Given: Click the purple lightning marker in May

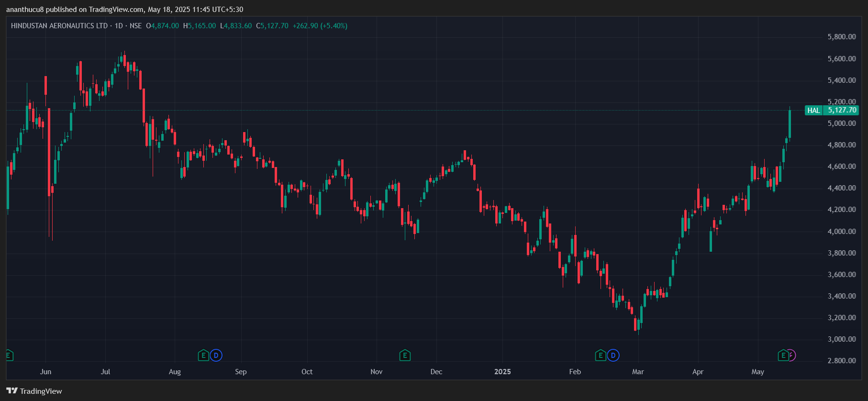Looking at the screenshot, I should pos(791,356).
